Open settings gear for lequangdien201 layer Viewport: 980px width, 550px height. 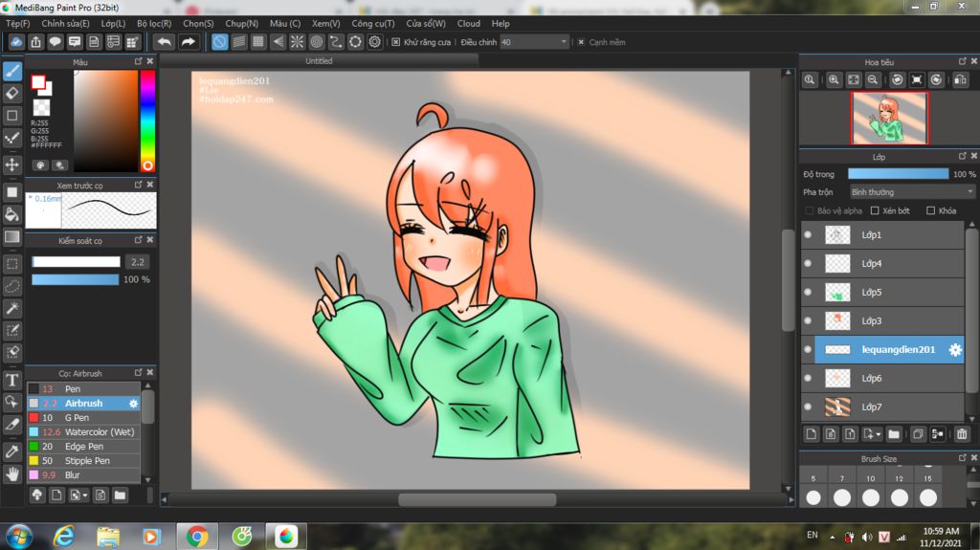955,349
